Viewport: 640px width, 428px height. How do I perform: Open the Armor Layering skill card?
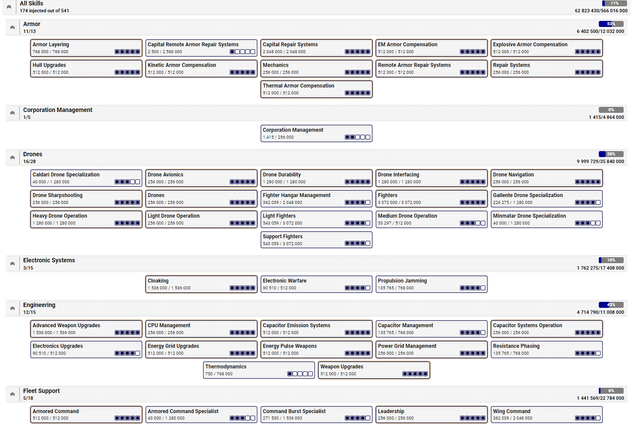(x=86, y=48)
